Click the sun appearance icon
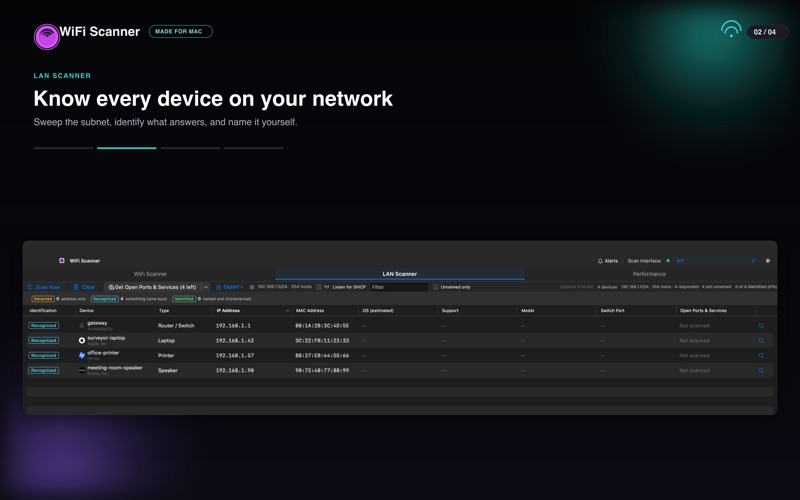Viewport: 800px width, 500px height. (767, 261)
